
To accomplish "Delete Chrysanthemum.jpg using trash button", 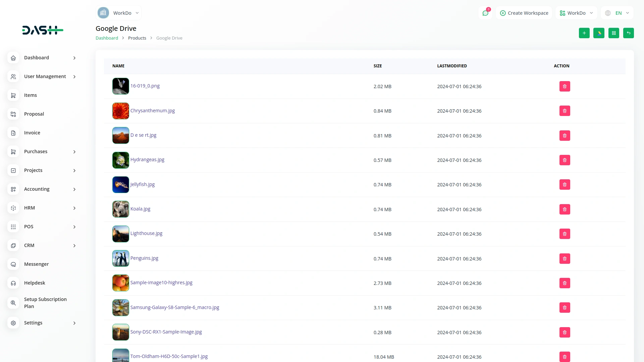I will (x=565, y=111).
